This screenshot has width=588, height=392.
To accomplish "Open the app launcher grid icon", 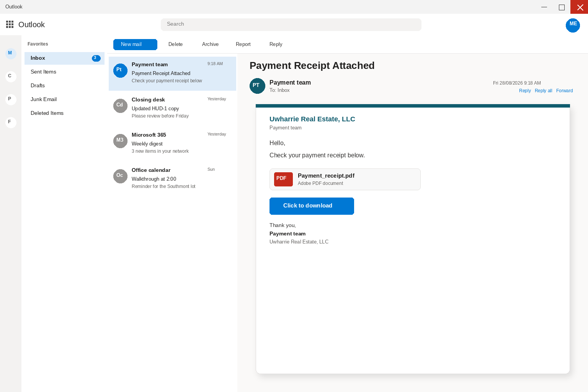I will click(x=10, y=24).
